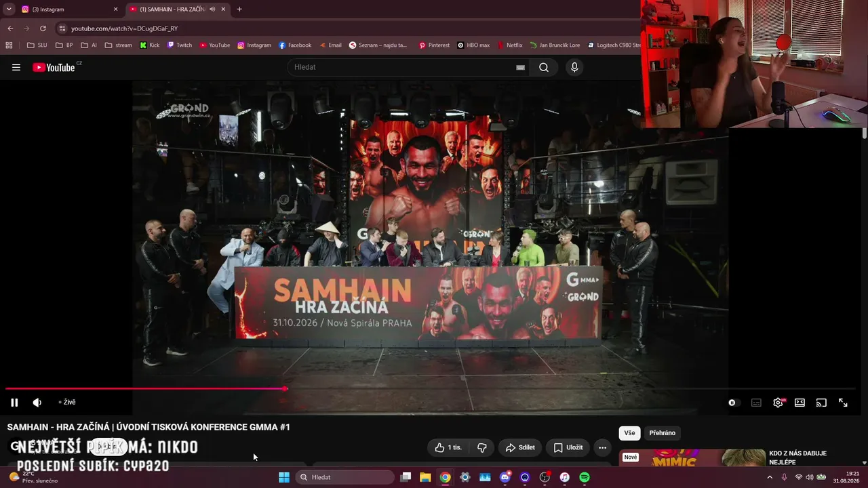Select the Vše filter chip
This screenshot has width=868, height=488.
(x=630, y=433)
